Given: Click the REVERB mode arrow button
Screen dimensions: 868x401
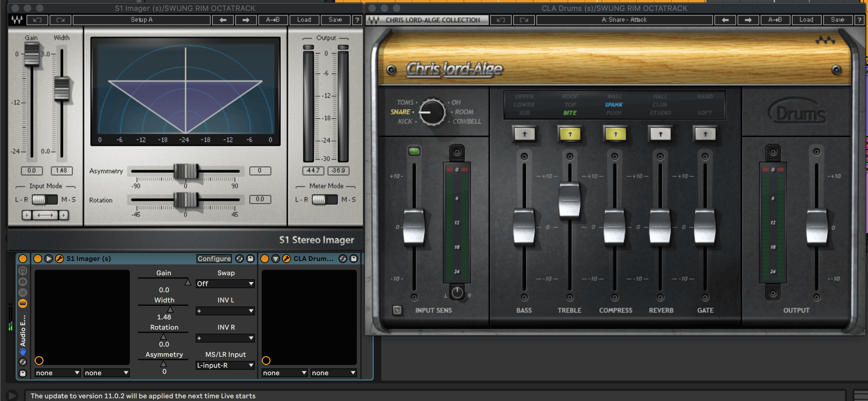Looking at the screenshot, I should click(x=660, y=134).
